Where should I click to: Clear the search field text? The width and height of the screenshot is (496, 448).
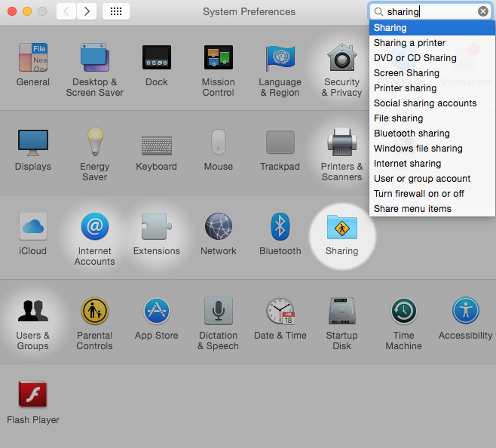483,12
